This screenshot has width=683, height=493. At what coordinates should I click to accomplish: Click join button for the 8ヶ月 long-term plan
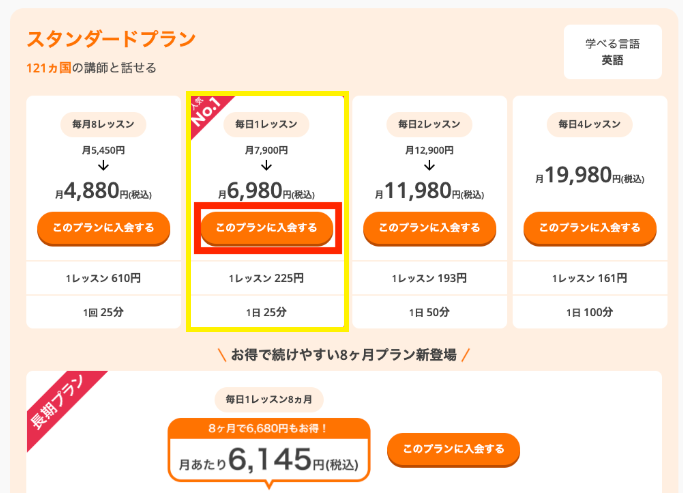click(x=453, y=449)
